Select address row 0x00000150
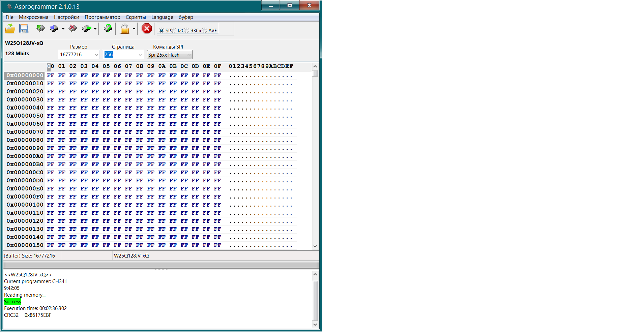The image size is (644, 332). [25, 245]
